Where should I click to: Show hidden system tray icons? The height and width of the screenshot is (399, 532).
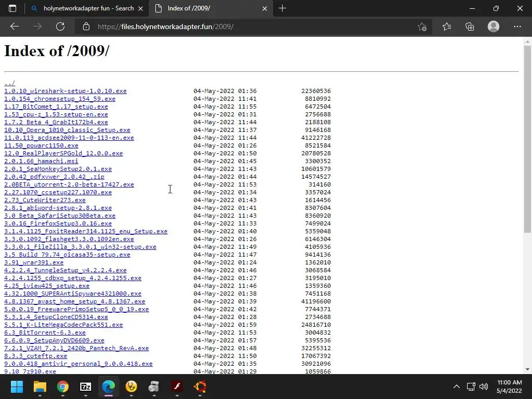(457, 387)
